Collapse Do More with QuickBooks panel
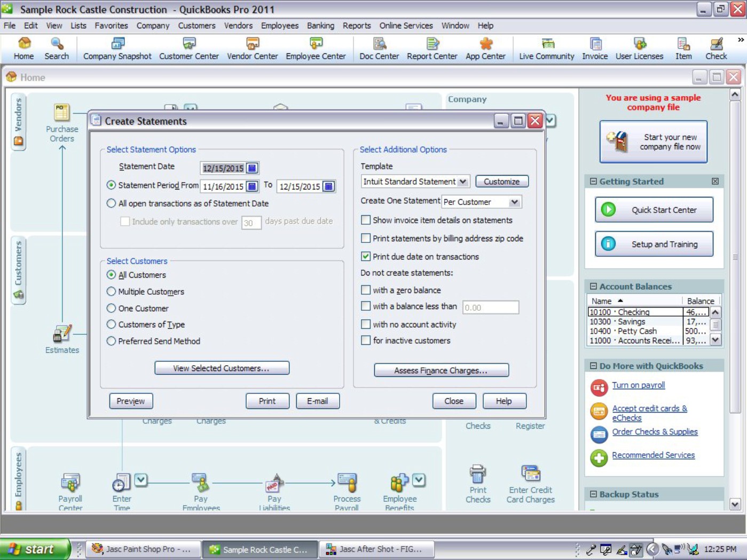The image size is (747, 560). (x=593, y=366)
